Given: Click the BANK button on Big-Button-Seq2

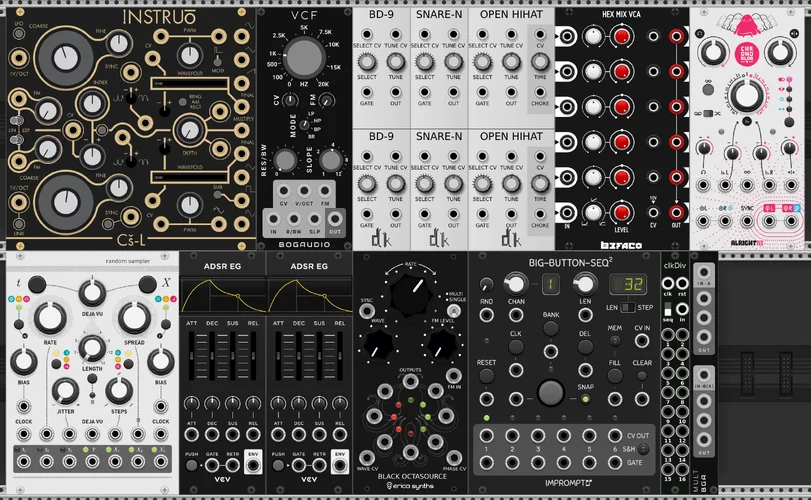Looking at the screenshot, I should tap(550, 328).
